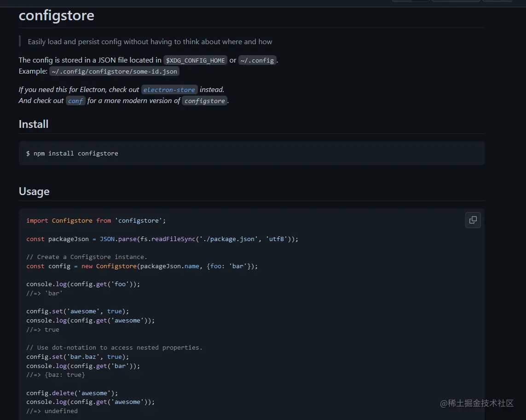Follow the conf package link

coord(75,101)
